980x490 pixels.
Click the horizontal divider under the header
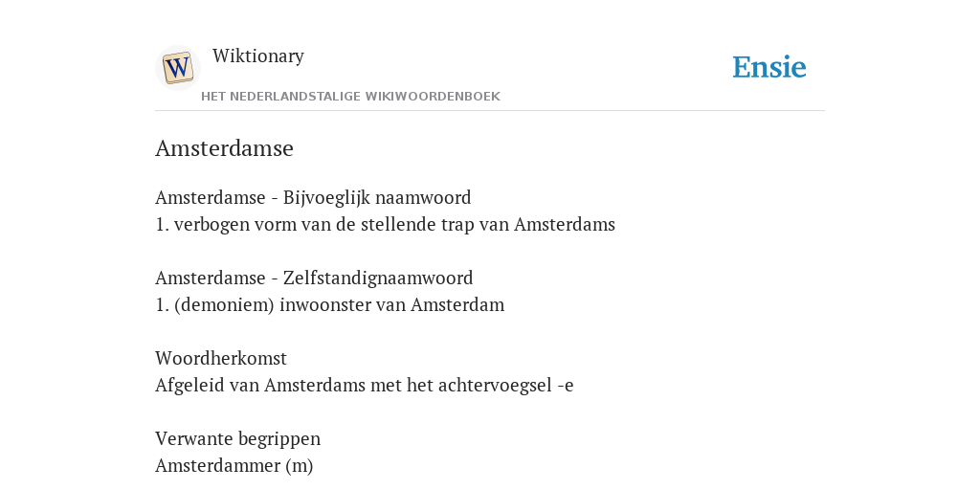point(490,111)
